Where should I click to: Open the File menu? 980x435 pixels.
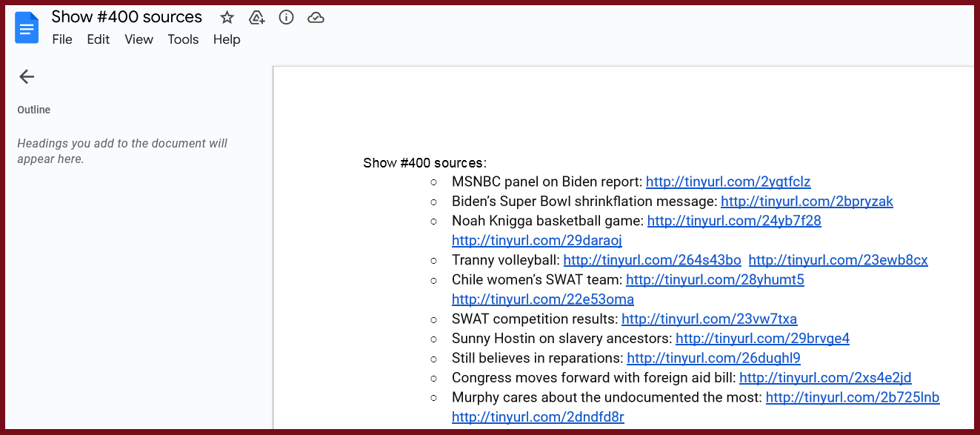(62, 39)
